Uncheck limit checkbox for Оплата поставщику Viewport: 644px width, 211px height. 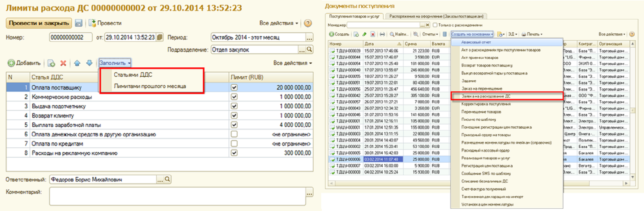[234, 87]
